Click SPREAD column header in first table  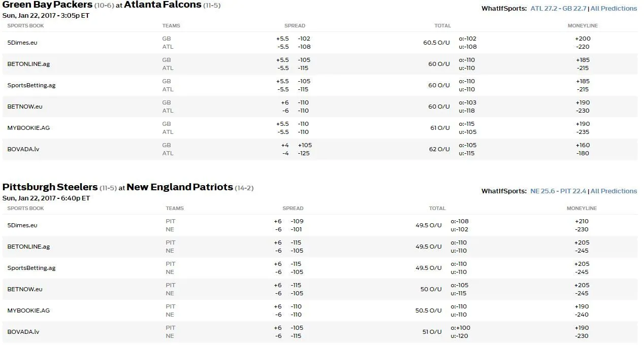pos(295,26)
